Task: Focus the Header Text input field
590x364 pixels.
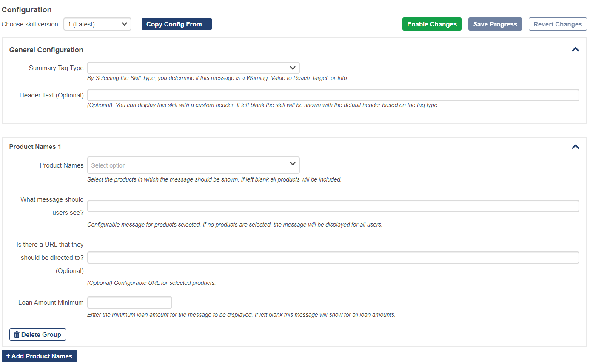Action: [x=333, y=95]
